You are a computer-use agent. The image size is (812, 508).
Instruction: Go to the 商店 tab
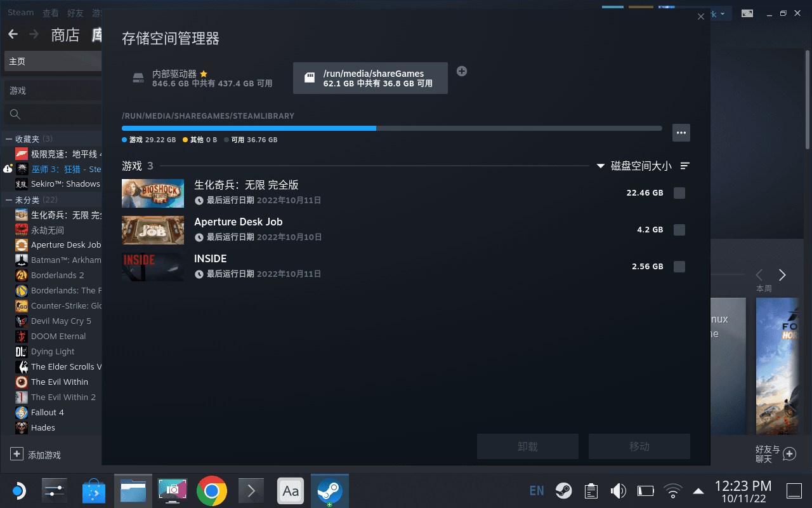[65, 35]
